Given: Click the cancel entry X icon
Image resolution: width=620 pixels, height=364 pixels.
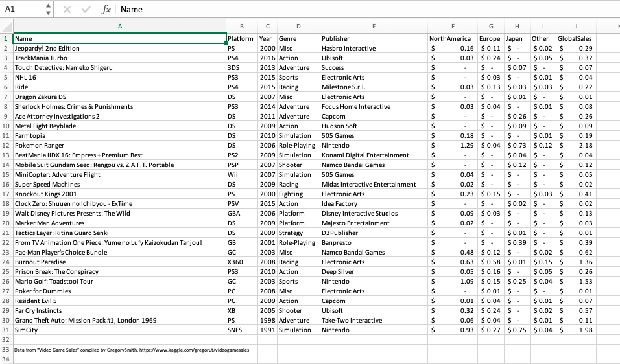Looking at the screenshot, I should point(67,10).
